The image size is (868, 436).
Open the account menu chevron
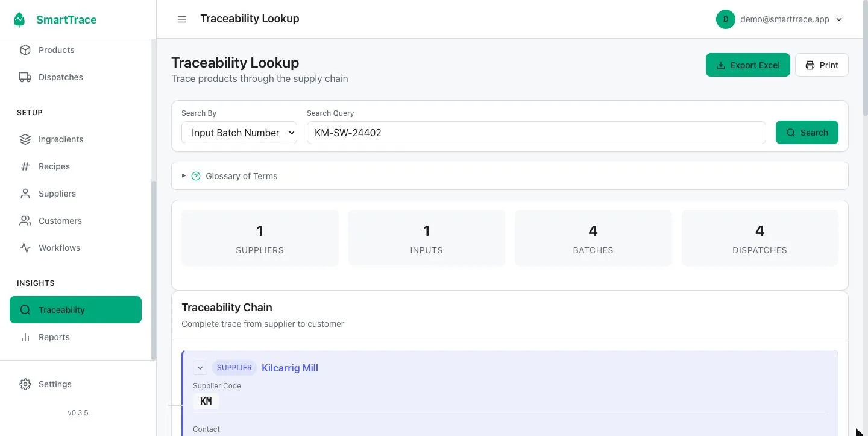click(x=839, y=19)
